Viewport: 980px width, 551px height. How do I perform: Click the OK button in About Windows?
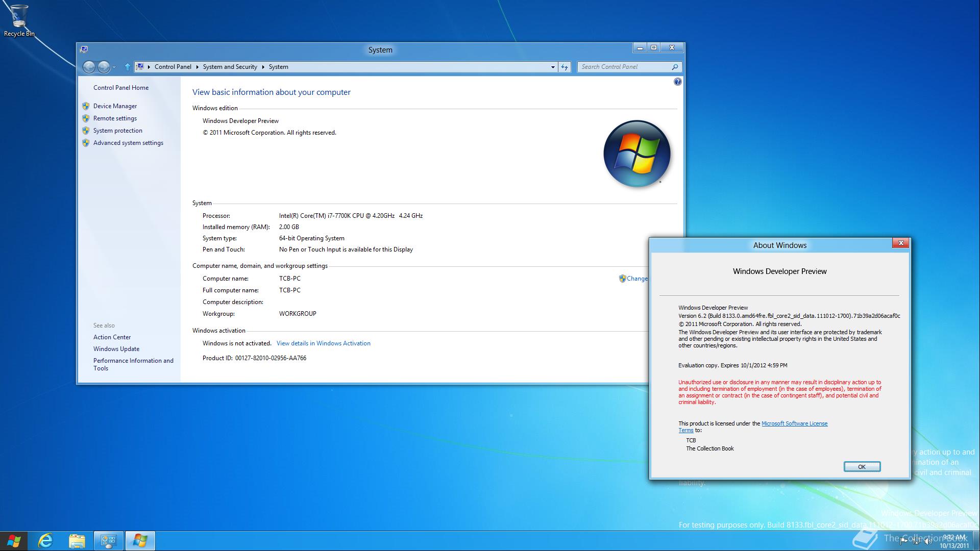point(862,467)
